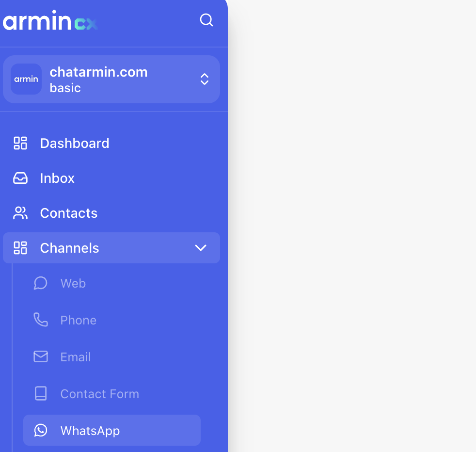This screenshot has height=452, width=476.
Task: Click the Phone handset icon
Action: click(41, 320)
